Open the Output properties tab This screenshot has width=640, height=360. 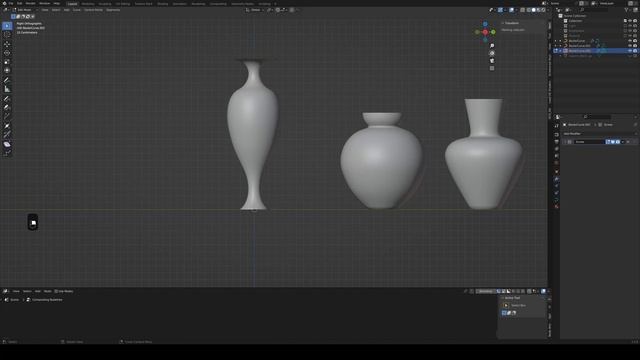click(556, 142)
